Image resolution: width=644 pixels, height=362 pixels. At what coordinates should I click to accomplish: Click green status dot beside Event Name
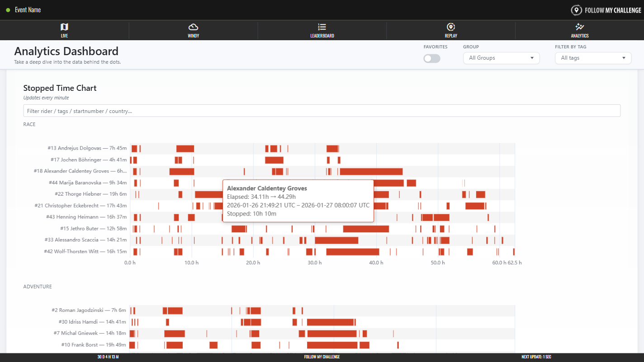pos(8,10)
